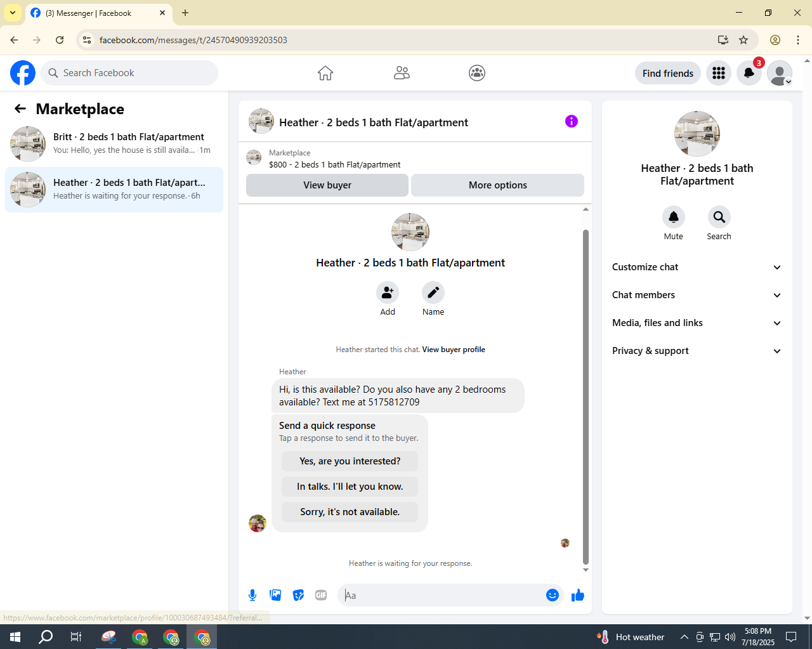The image size is (812, 649).
Task: Open the Friends icon in top navigation
Action: coord(402,73)
